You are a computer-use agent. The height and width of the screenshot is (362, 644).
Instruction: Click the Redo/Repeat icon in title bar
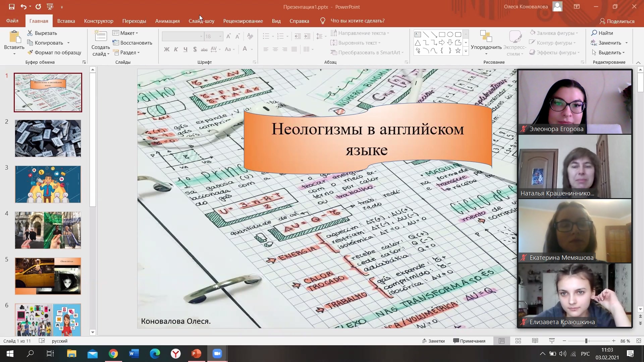pyautogui.click(x=38, y=7)
